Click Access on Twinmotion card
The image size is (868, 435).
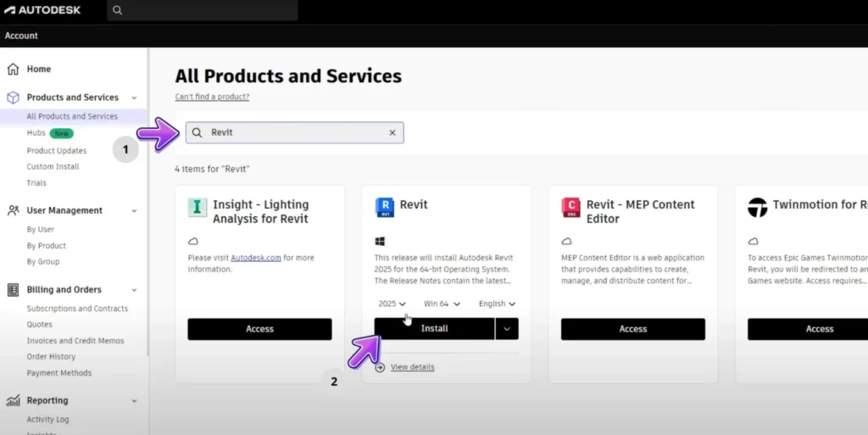tap(808, 329)
